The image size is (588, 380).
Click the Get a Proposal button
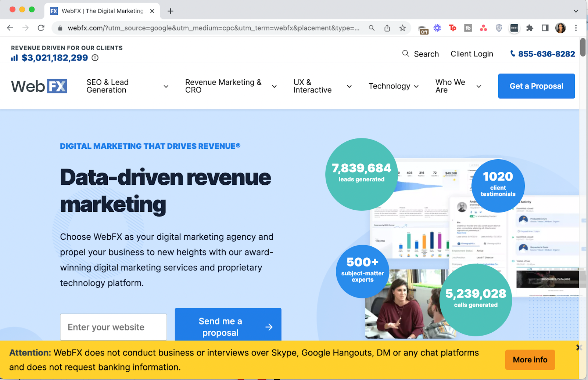coord(537,86)
